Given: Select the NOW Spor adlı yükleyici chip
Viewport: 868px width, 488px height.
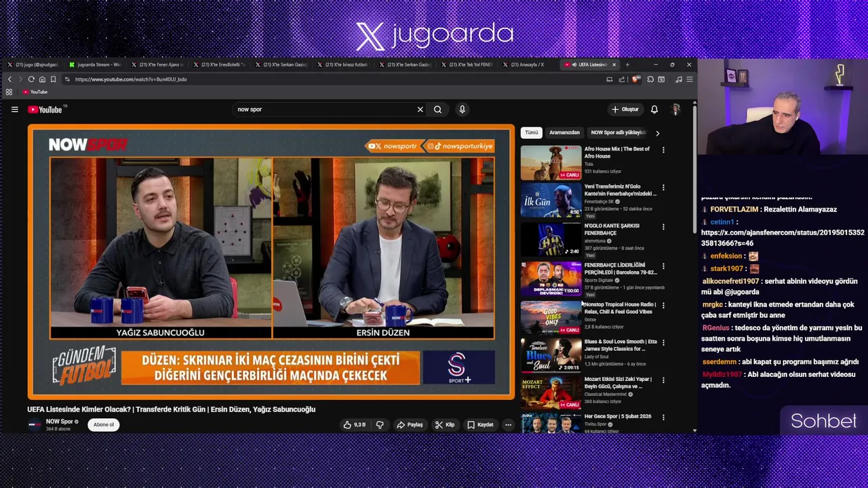Looking at the screenshot, I should click(x=618, y=133).
